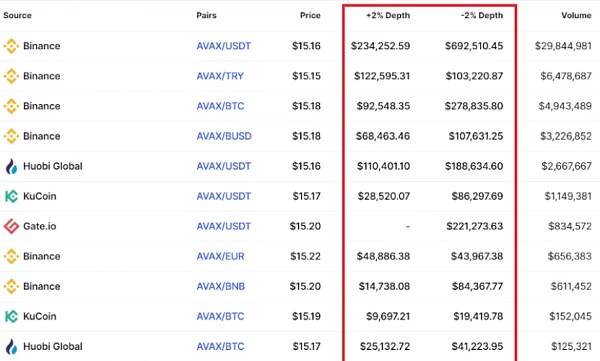Viewport: 600px width, 361px height.
Task: Select the Huobi Global name in the AVAX/USDT row
Action: (x=53, y=167)
